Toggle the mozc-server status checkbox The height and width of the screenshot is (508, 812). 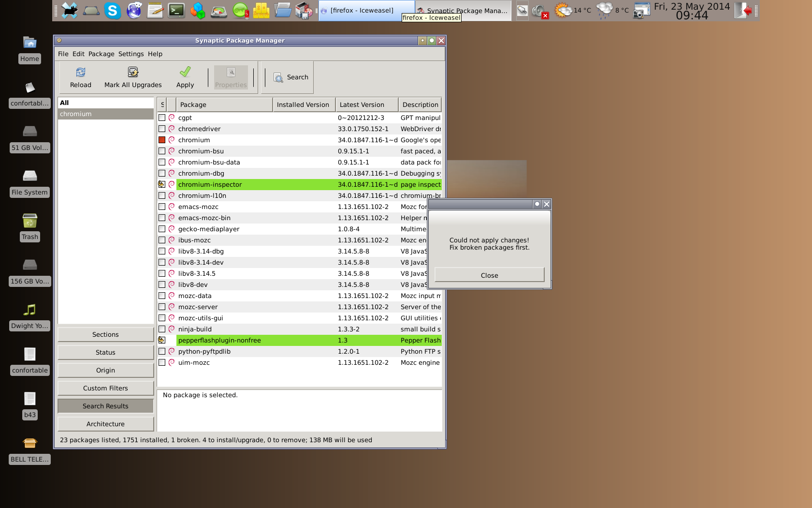162,307
